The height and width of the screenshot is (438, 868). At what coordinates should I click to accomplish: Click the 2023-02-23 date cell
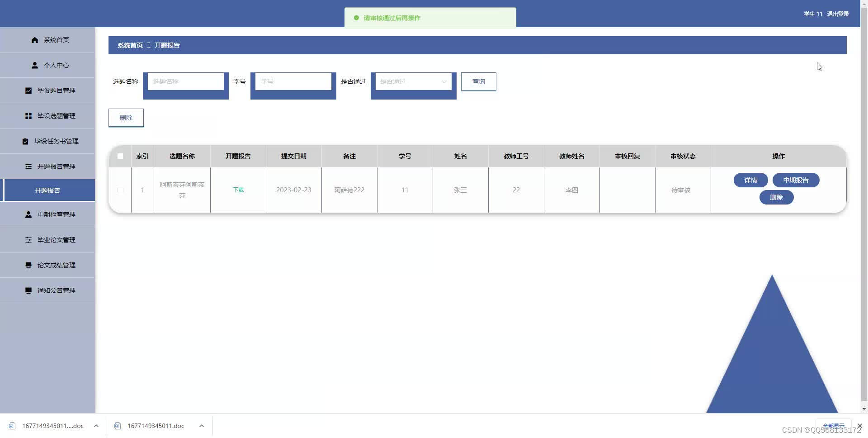tap(294, 190)
